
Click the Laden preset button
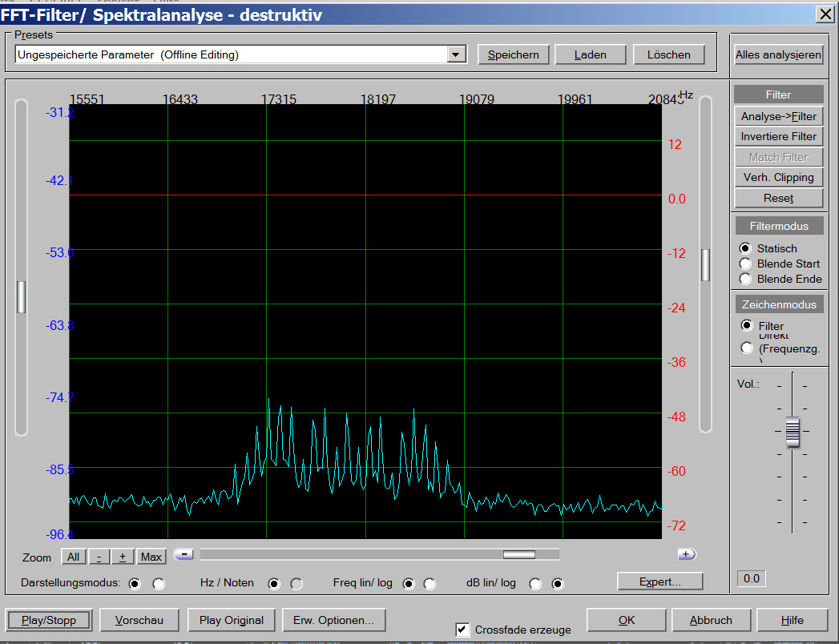pos(591,54)
